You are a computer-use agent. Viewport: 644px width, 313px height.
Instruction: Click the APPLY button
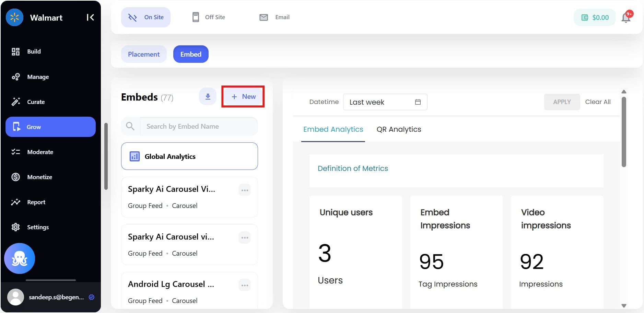pos(562,102)
